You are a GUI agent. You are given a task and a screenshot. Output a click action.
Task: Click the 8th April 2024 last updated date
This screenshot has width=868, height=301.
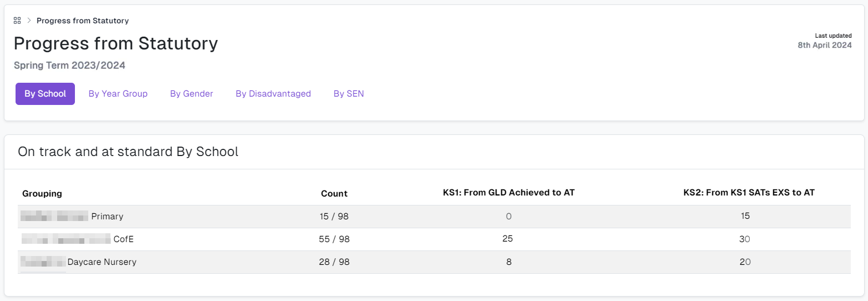coord(825,46)
